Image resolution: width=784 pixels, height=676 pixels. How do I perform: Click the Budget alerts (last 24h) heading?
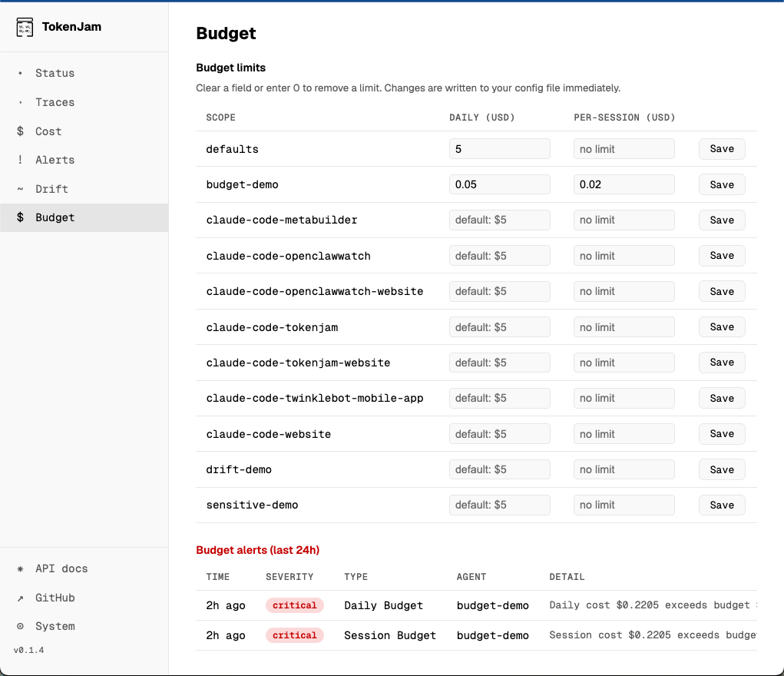tap(257, 550)
